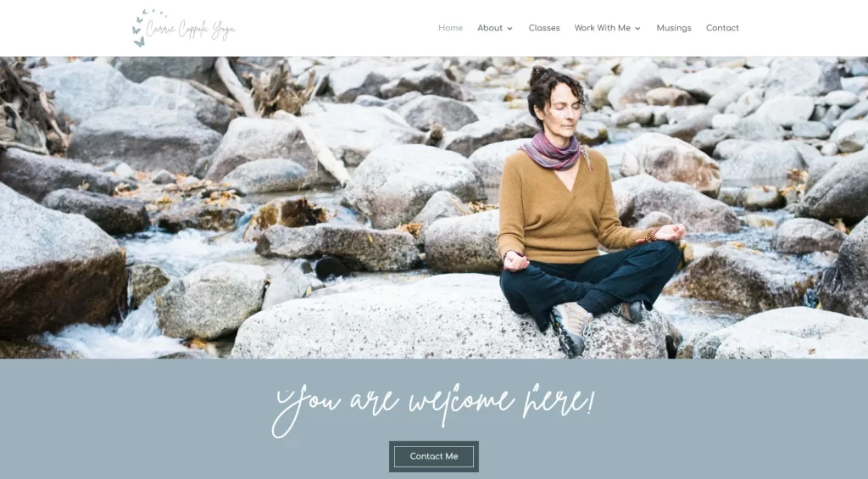Expand the About dropdown chevron
Screen dimensions: 868x479
[509, 28]
